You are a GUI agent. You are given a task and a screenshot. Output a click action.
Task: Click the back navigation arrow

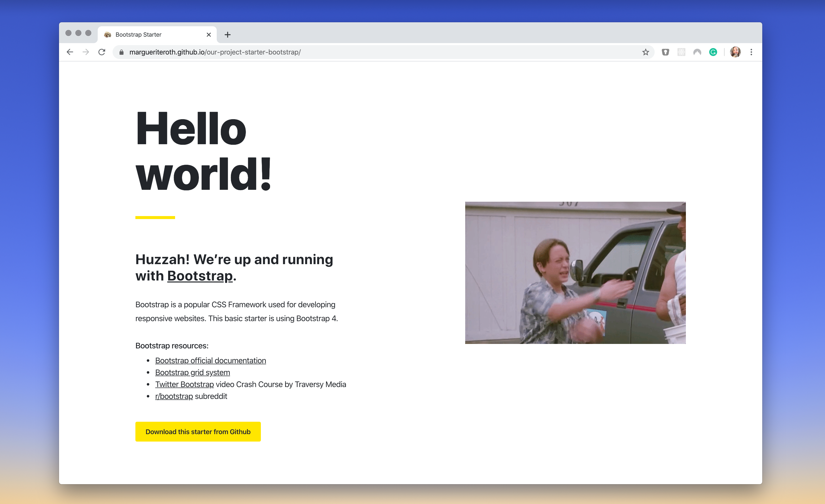tap(69, 52)
